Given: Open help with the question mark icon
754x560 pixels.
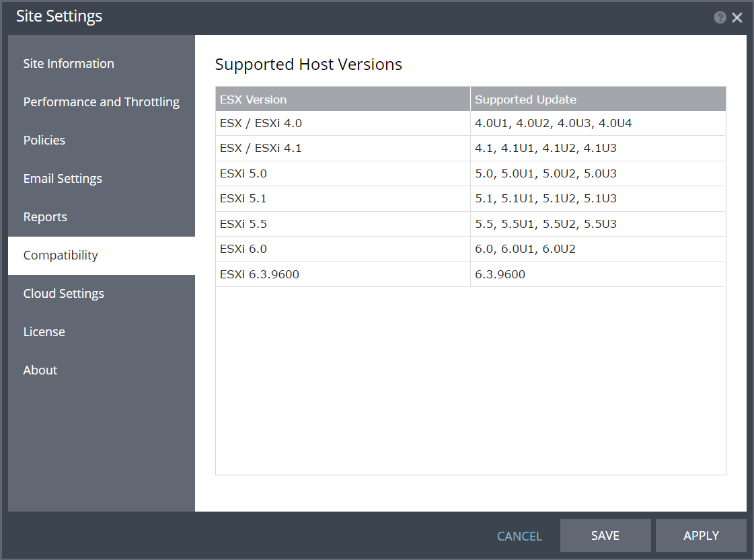Looking at the screenshot, I should [720, 17].
